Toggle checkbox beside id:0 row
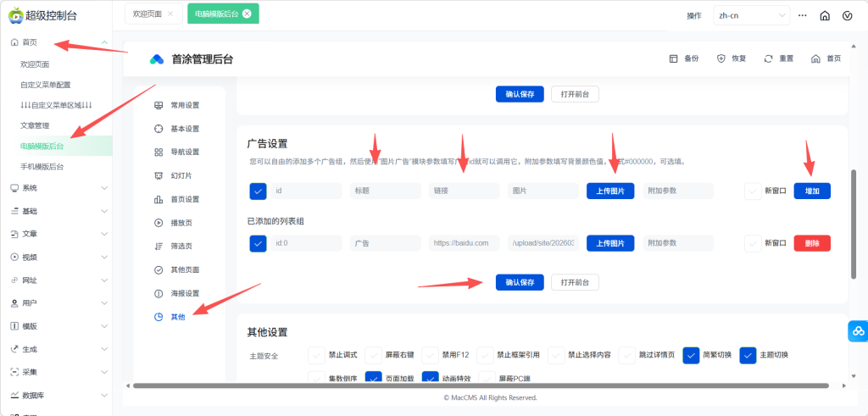Viewport: 868px width, 416px height. pyautogui.click(x=258, y=243)
